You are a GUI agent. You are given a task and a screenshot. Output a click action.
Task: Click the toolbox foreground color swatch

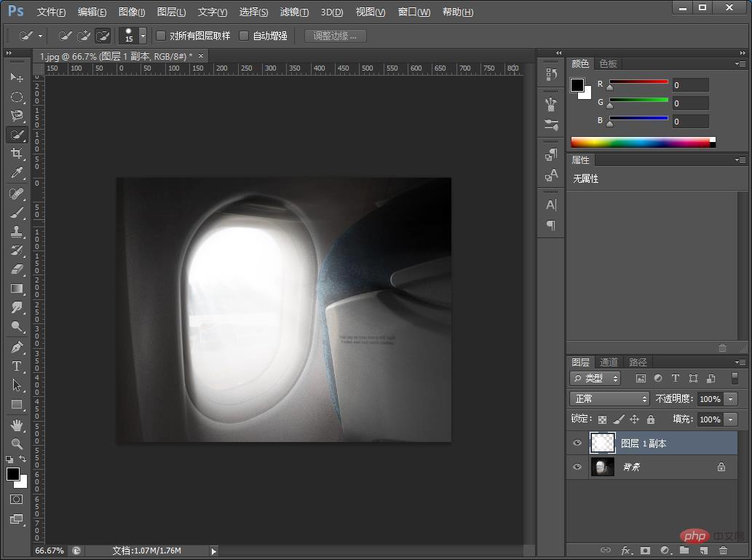tap(13, 474)
